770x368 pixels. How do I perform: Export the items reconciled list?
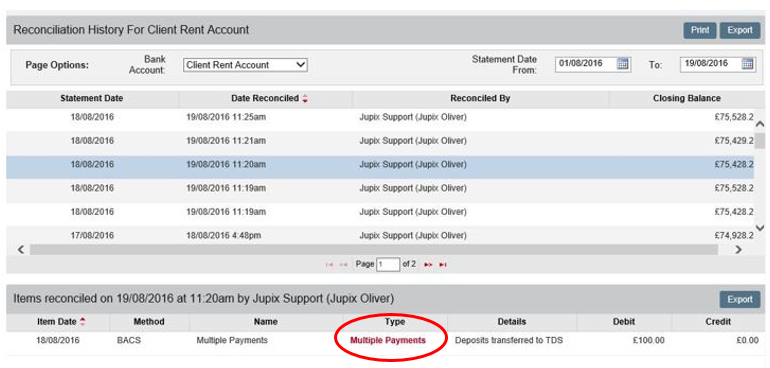tap(740, 299)
